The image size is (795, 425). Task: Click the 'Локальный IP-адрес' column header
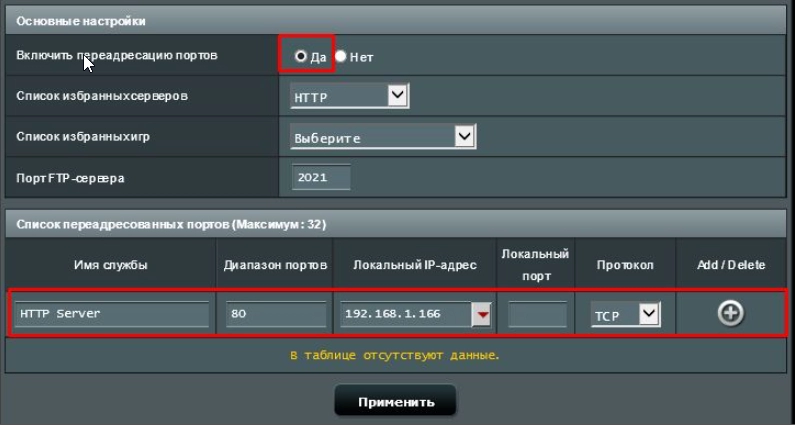[x=415, y=265]
